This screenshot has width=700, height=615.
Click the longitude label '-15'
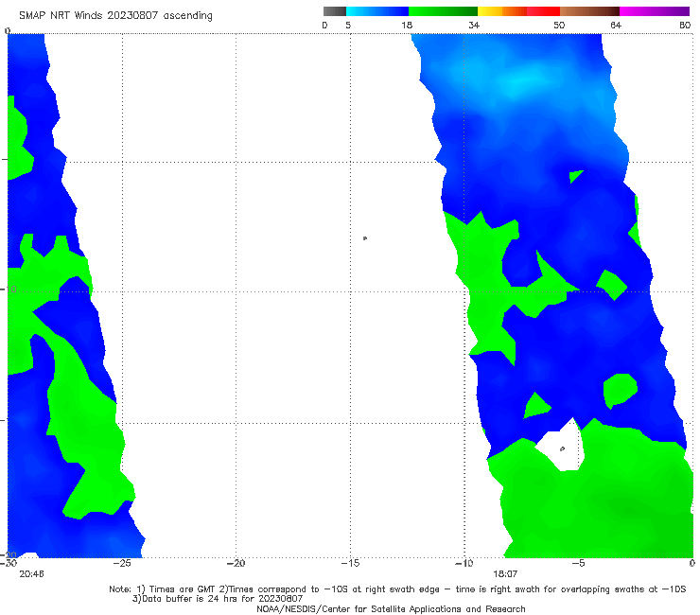click(x=350, y=563)
